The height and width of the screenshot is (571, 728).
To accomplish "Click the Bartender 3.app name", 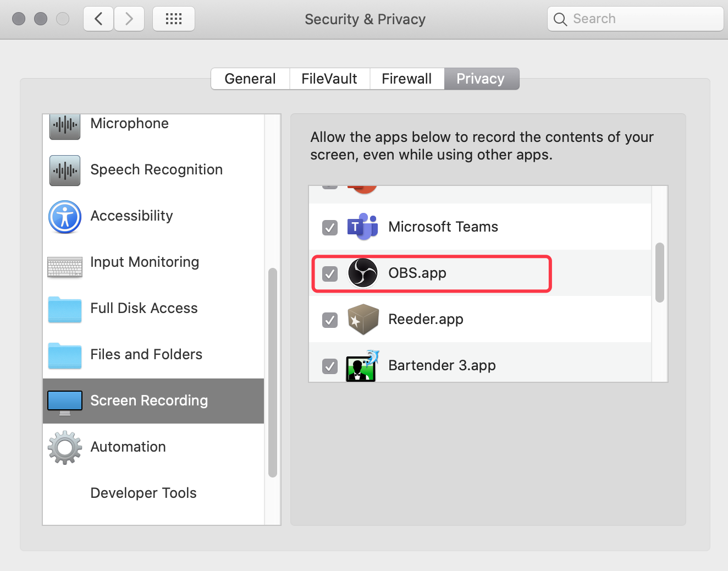I will [x=442, y=365].
